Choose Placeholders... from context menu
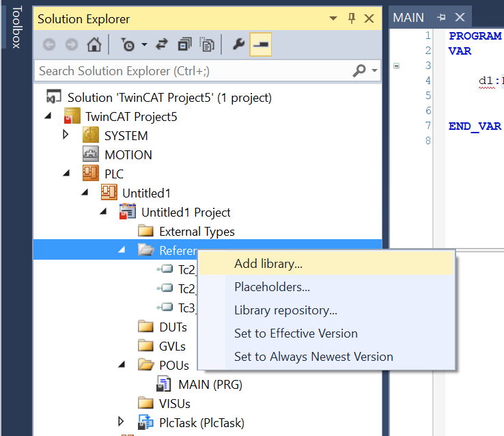504x436 pixels. (x=326, y=287)
